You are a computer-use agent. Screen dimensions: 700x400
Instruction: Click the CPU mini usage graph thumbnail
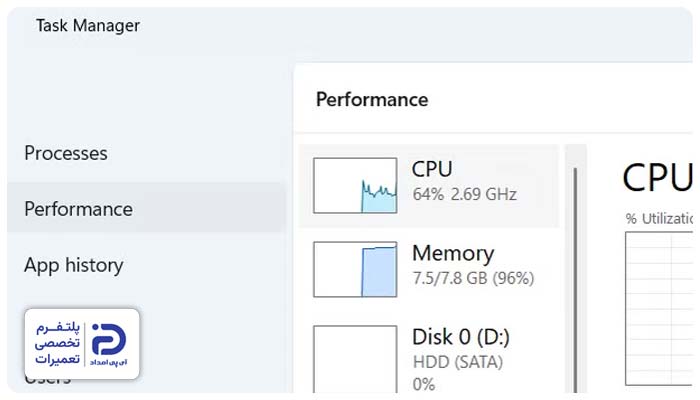pos(355,185)
